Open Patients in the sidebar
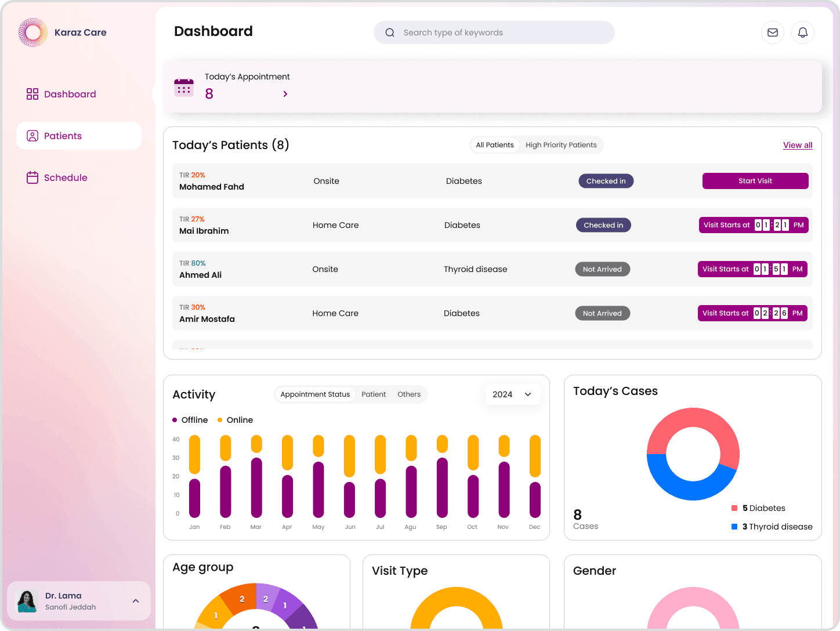The height and width of the screenshot is (631, 840). [x=79, y=136]
